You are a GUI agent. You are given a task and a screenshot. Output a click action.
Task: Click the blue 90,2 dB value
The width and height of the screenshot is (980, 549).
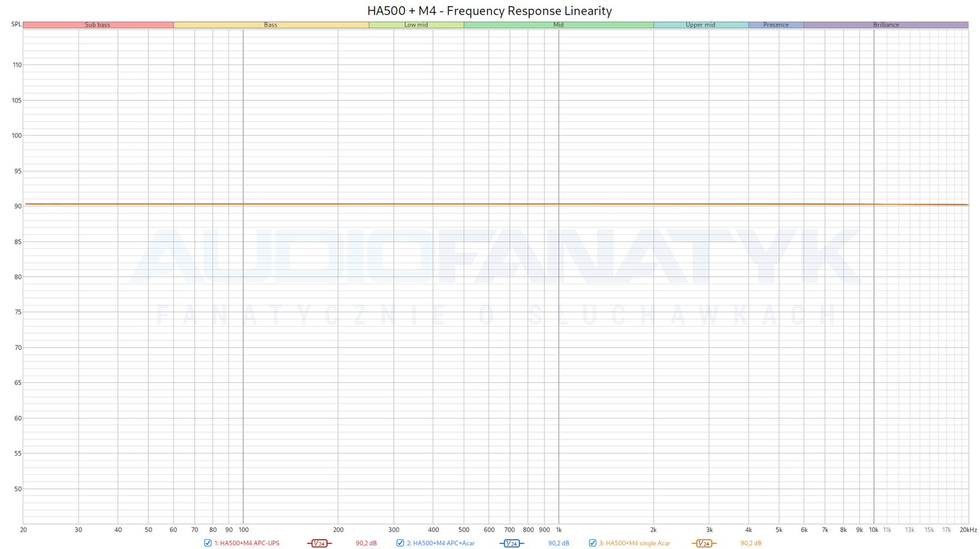tap(559, 543)
